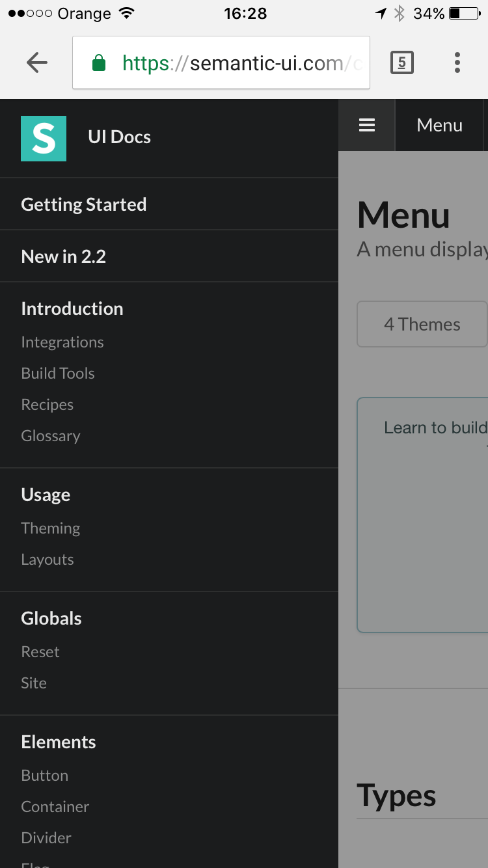
Task: Open the 4 Themes dropdown
Action: tap(422, 324)
